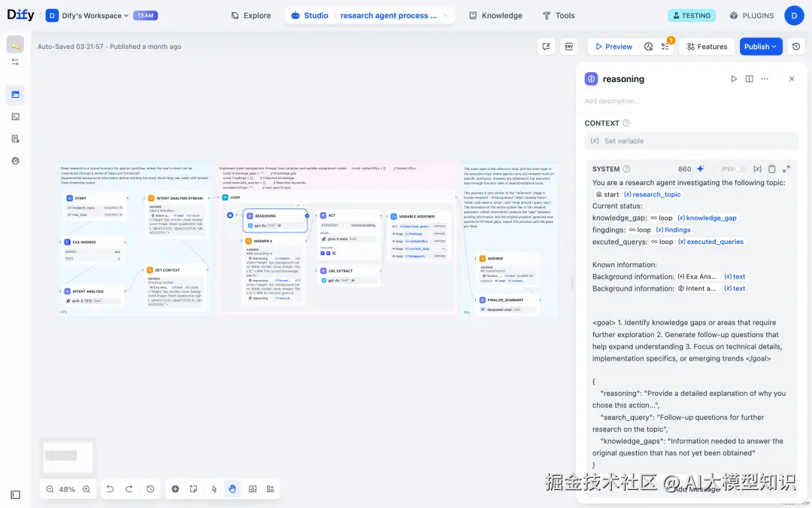812x508 pixels.
Task: Zoom out the workflow canvas
Action: (50, 489)
